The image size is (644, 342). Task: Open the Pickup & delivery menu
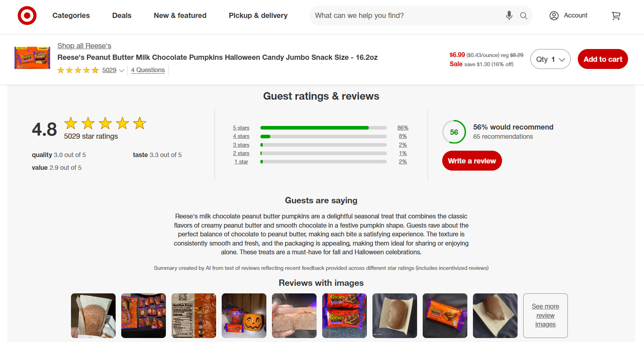(258, 16)
